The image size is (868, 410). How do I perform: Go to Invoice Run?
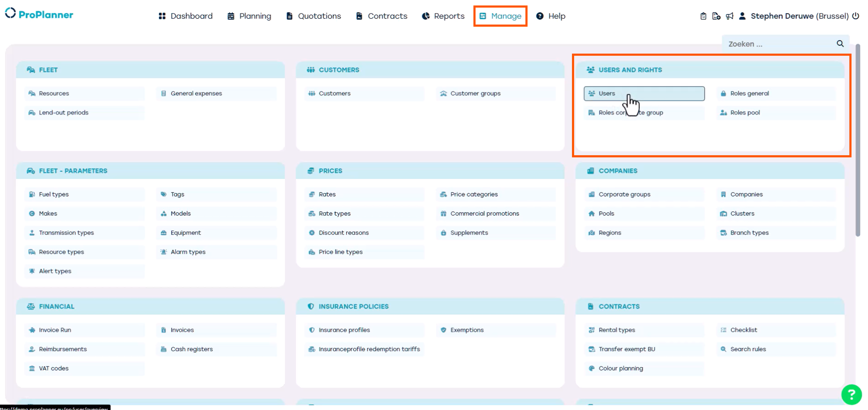point(55,330)
